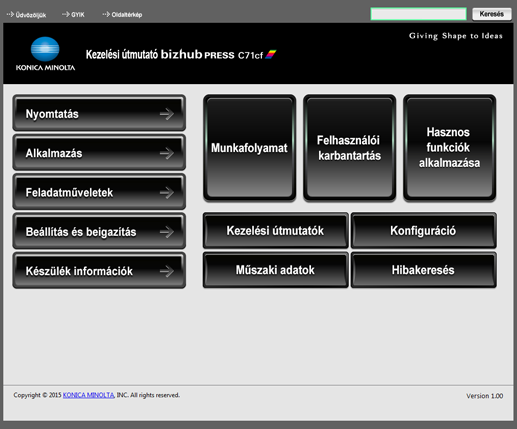
Task: Click the 'Kezelési útmutató' header title
Action: (122, 54)
